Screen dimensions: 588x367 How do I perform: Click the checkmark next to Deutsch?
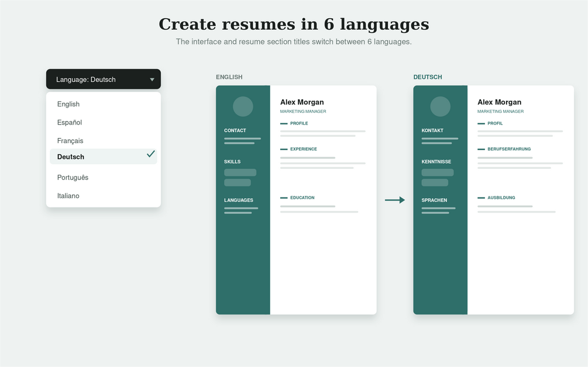(x=151, y=154)
